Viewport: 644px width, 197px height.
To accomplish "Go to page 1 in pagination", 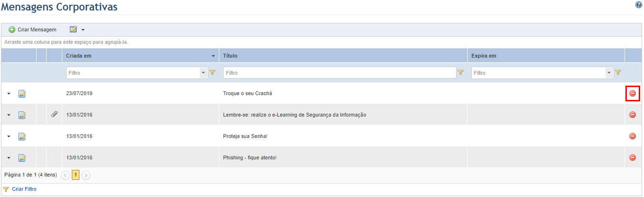I will (x=76, y=175).
